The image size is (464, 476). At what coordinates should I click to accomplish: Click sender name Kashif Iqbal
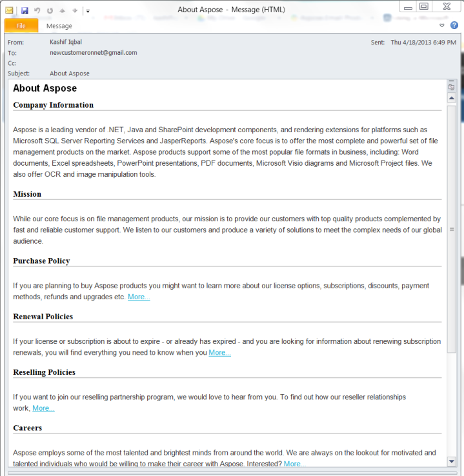66,42
